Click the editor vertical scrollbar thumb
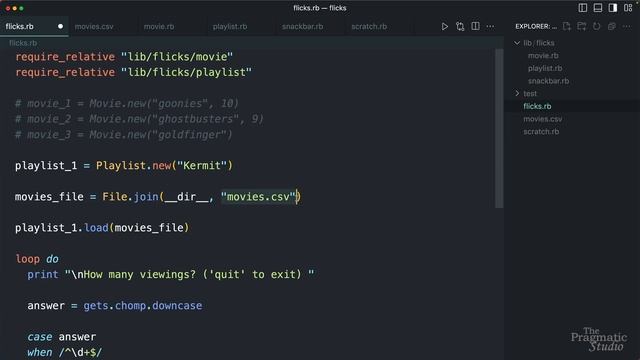 click(x=499, y=129)
